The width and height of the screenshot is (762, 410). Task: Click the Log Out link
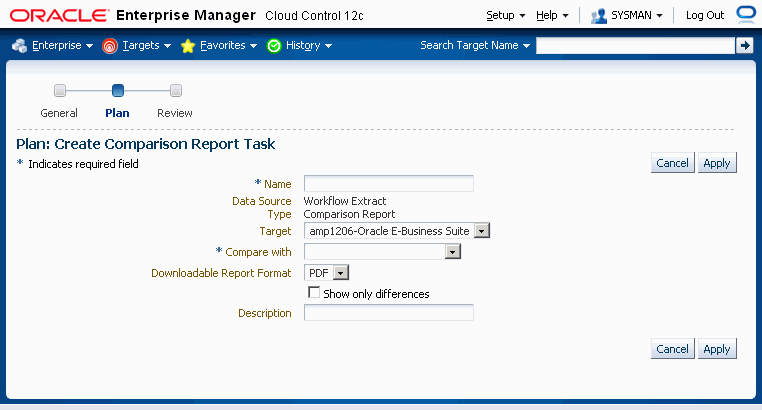tap(705, 16)
